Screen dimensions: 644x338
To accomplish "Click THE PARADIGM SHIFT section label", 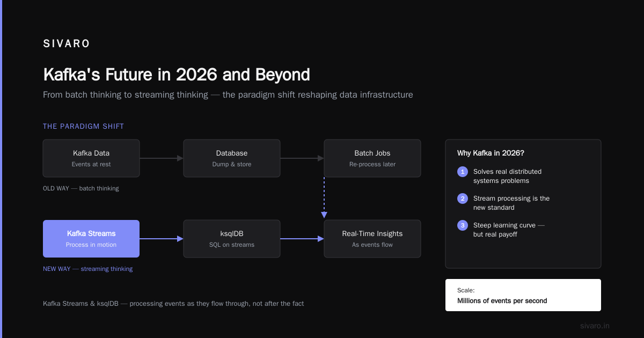I will click(83, 127).
